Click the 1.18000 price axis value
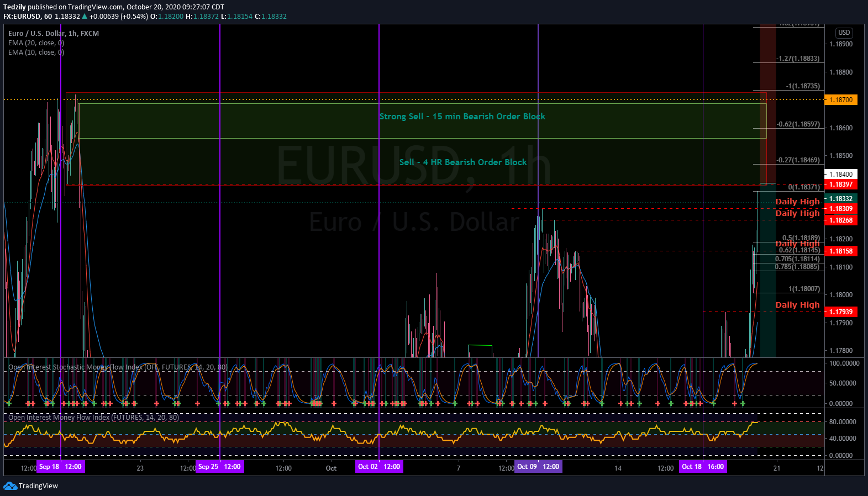Screen dimensions: 868x496 [841, 295]
